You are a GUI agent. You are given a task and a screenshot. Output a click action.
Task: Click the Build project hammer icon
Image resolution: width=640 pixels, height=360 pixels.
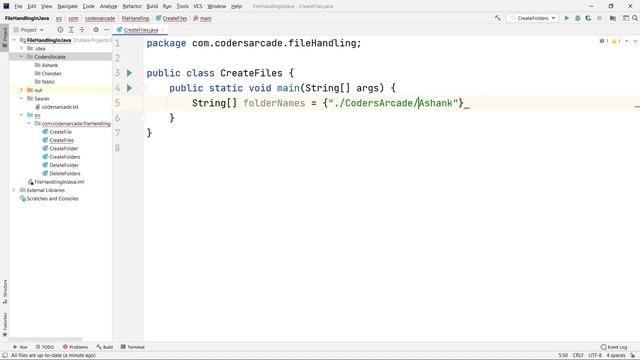497,18
